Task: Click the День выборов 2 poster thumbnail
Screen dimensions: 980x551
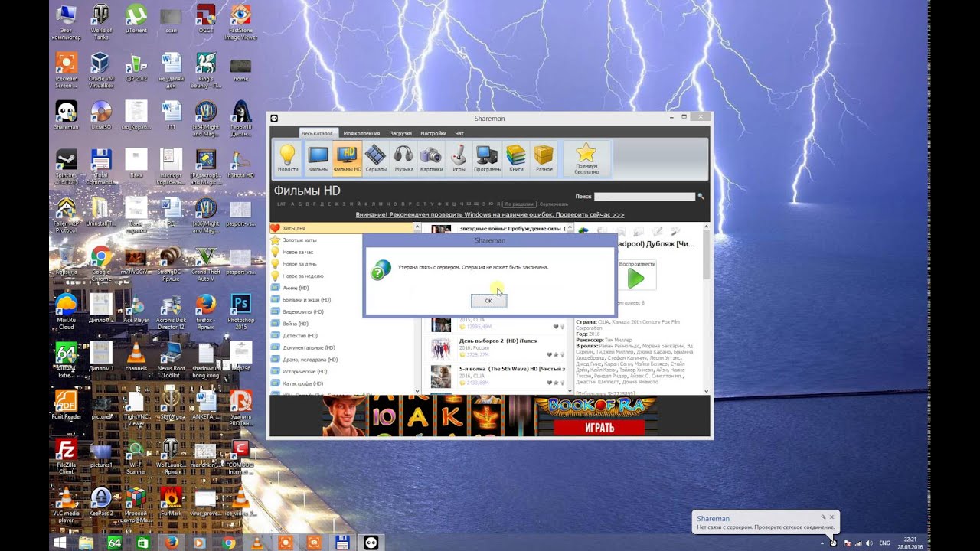Action: tap(440, 348)
